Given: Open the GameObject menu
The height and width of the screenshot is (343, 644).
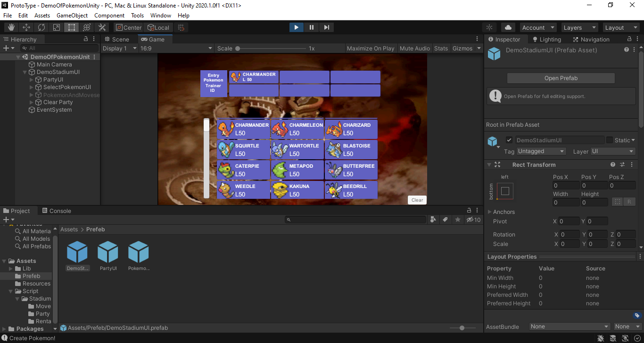Looking at the screenshot, I should 72,15.
